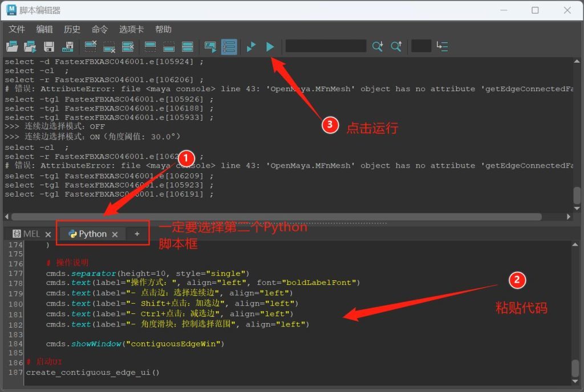Switch to the MEL tab
The height and width of the screenshot is (392, 584).
[27, 234]
